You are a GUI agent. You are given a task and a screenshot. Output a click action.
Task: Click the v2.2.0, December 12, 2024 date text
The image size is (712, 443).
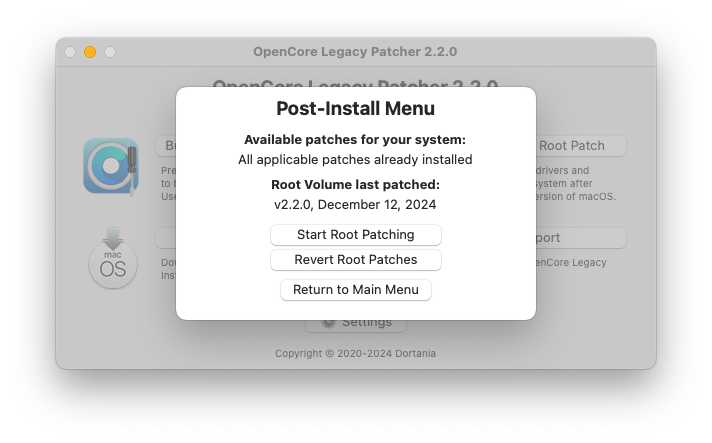coord(355,205)
